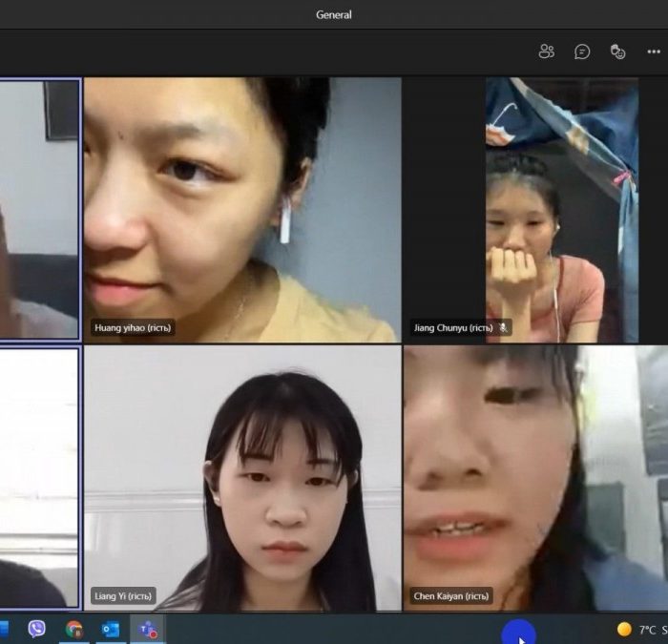668x644 pixels.
Task: Click the Chen Kaiyan name label
Action: point(450,596)
